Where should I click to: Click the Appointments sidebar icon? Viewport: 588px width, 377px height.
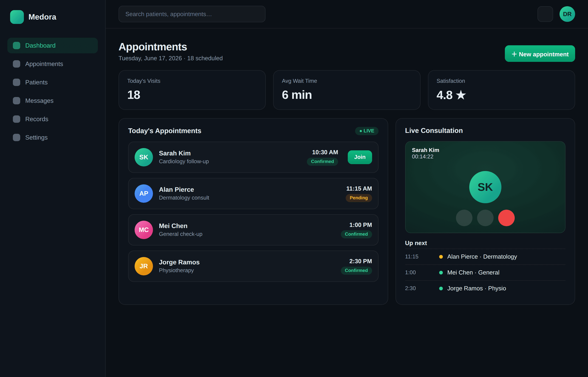(x=16, y=64)
